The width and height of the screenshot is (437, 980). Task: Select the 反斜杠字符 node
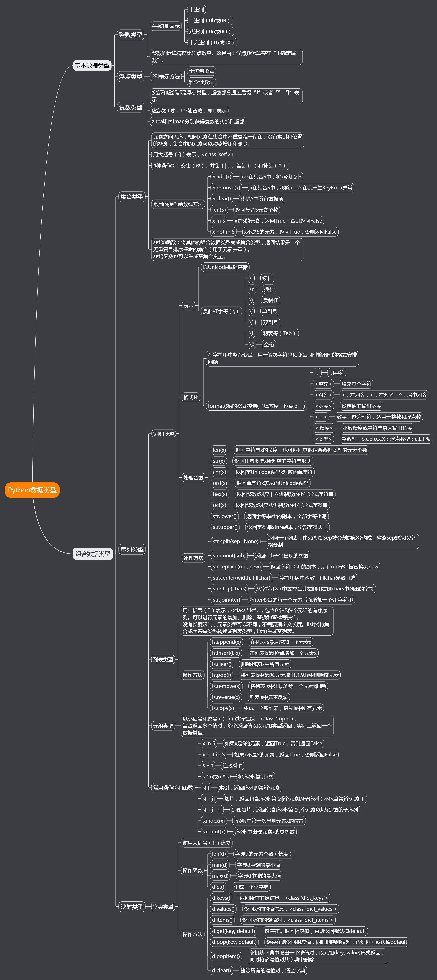221,311
